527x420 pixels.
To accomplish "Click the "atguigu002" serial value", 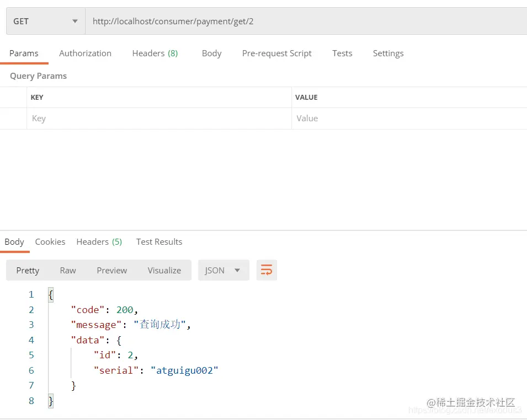I will point(184,370).
